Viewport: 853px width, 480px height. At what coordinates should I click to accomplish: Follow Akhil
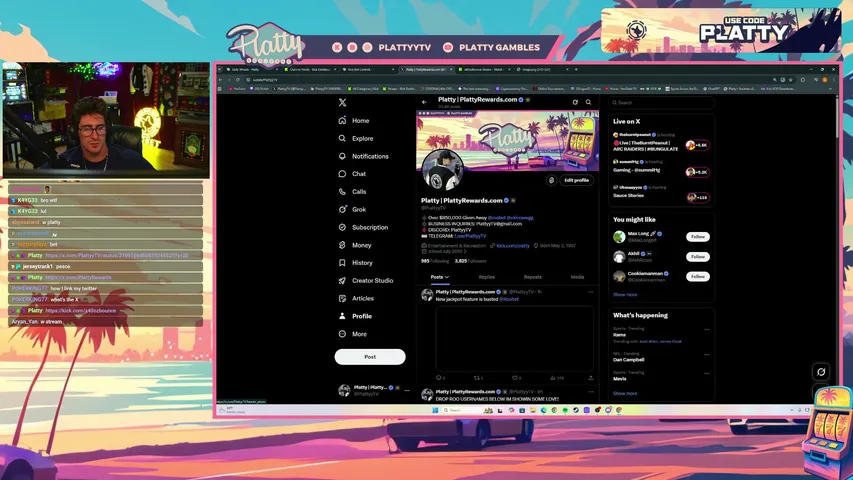[697, 257]
